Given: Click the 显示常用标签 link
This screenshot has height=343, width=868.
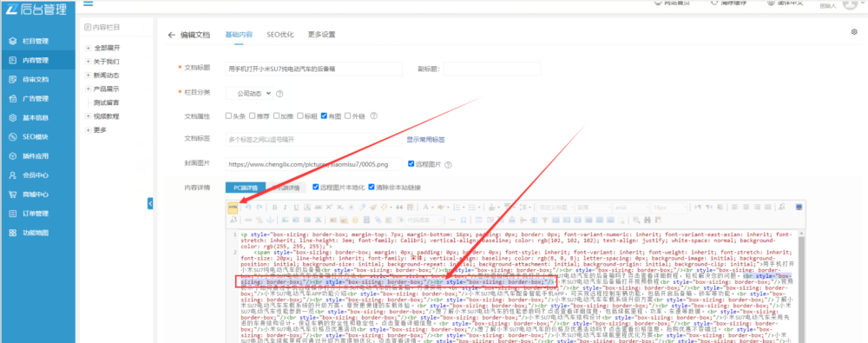Looking at the screenshot, I should [x=425, y=140].
